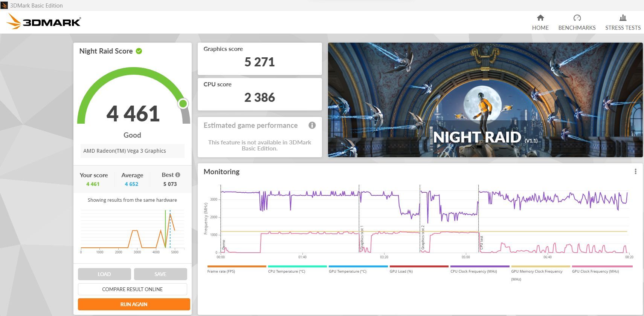Open the Home icon in navigation

(540, 18)
